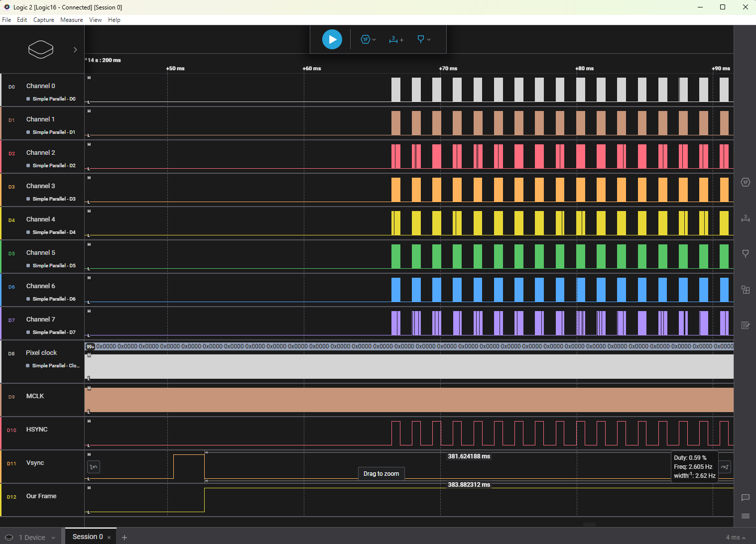Open the Edit menu
The width and height of the screenshot is (756, 544).
[22, 20]
